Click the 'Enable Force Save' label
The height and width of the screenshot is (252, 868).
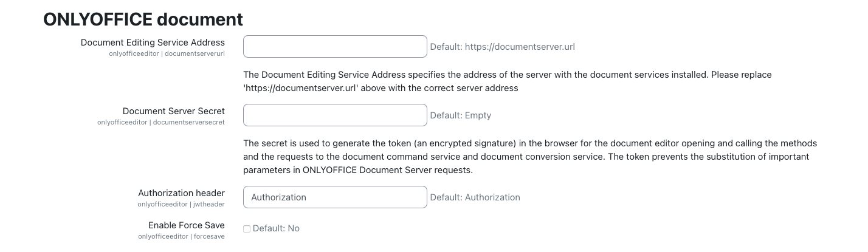[x=186, y=225]
